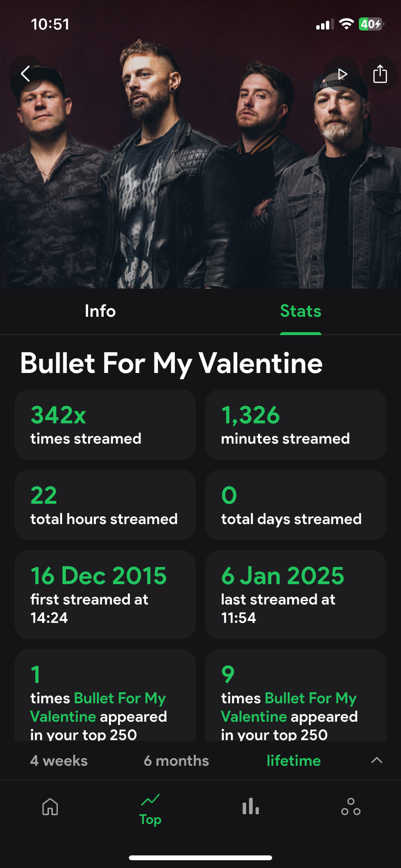Image resolution: width=401 pixels, height=868 pixels.
Task: Expand the time range chevron
Action: pyautogui.click(x=376, y=760)
